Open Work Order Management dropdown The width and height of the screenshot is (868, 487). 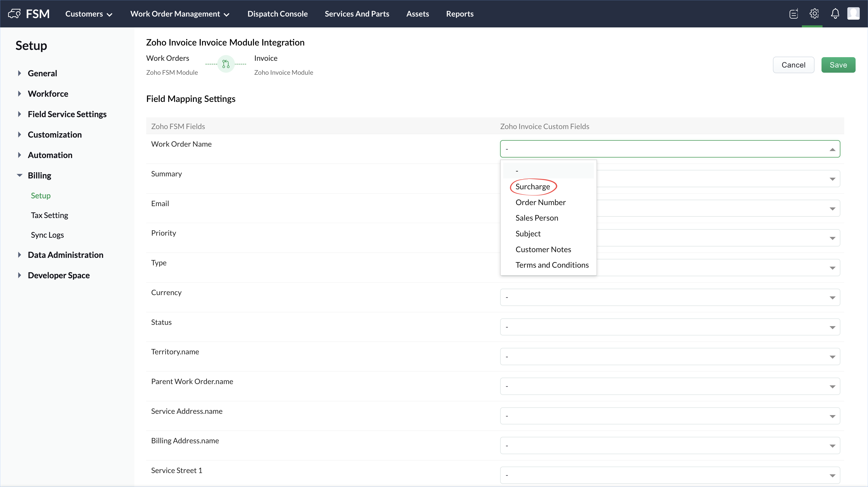pyautogui.click(x=180, y=14)
